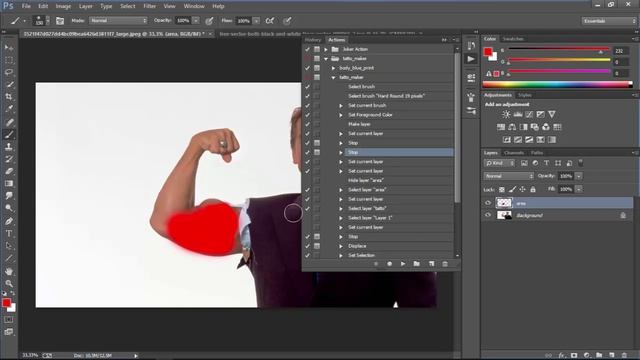The image size is (640, 360).
Task: Expand the Joker Action set
Action: click(326, 49)
